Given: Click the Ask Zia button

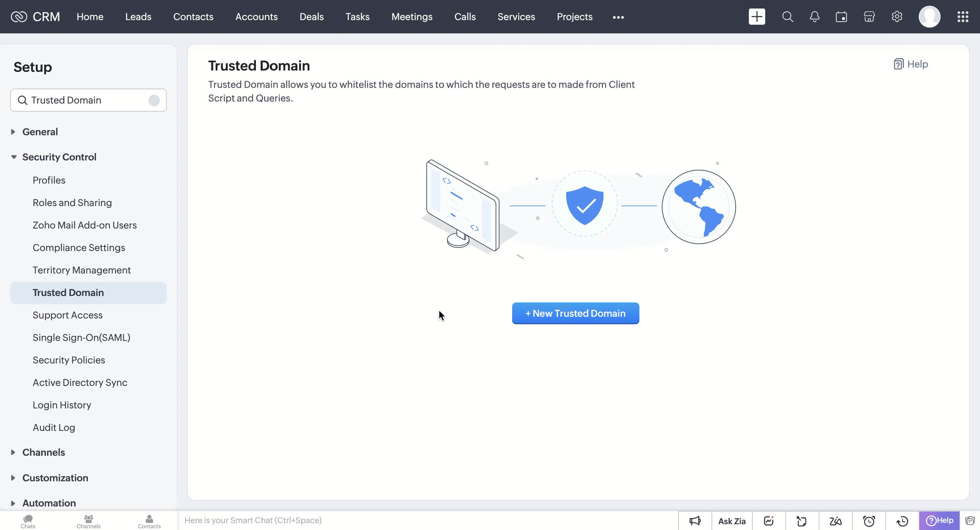Looking at the screenshot, I should (732, 520).
